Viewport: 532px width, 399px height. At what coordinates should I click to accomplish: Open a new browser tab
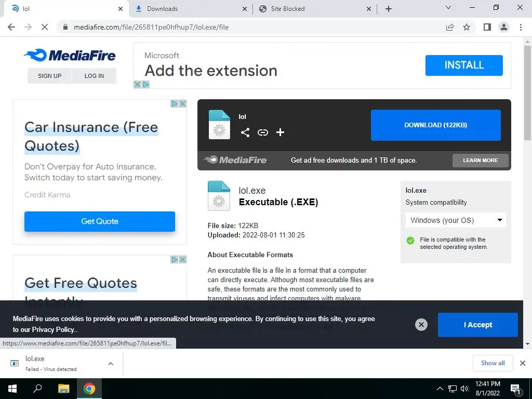coord(389,9)
